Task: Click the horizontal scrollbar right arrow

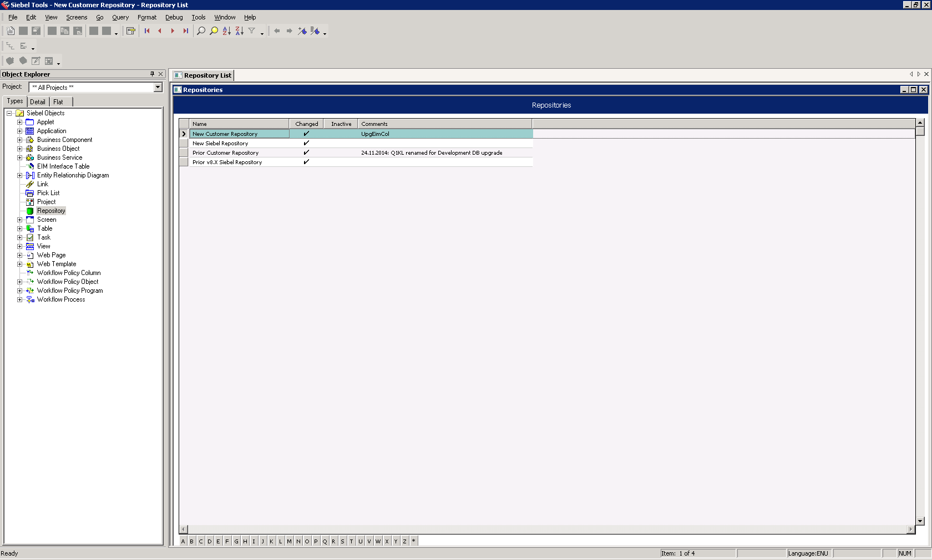Action: [x=910, y=530]
